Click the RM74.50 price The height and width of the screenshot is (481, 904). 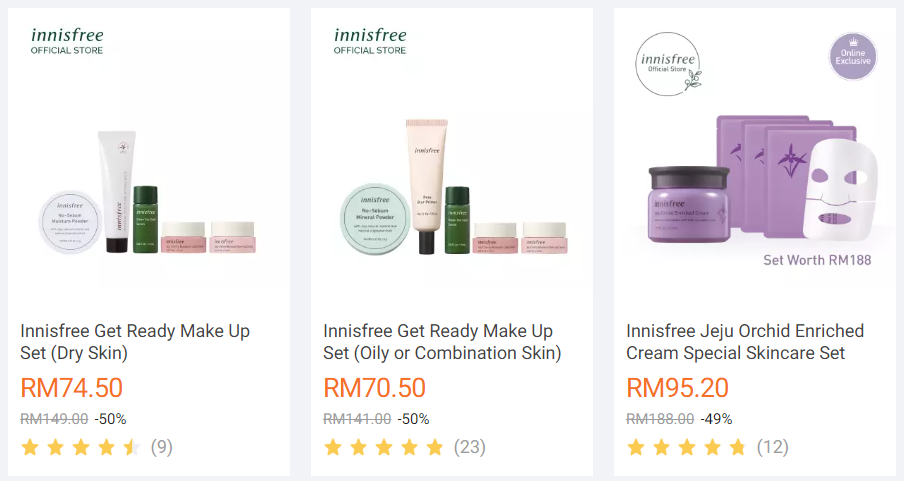(71, 388)
